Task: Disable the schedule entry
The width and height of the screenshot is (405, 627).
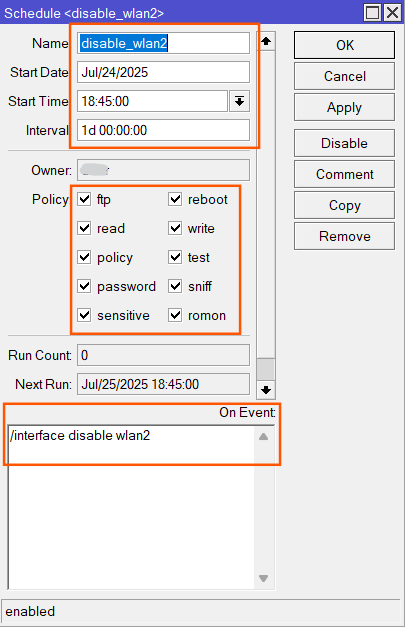Action: (344, 143)
